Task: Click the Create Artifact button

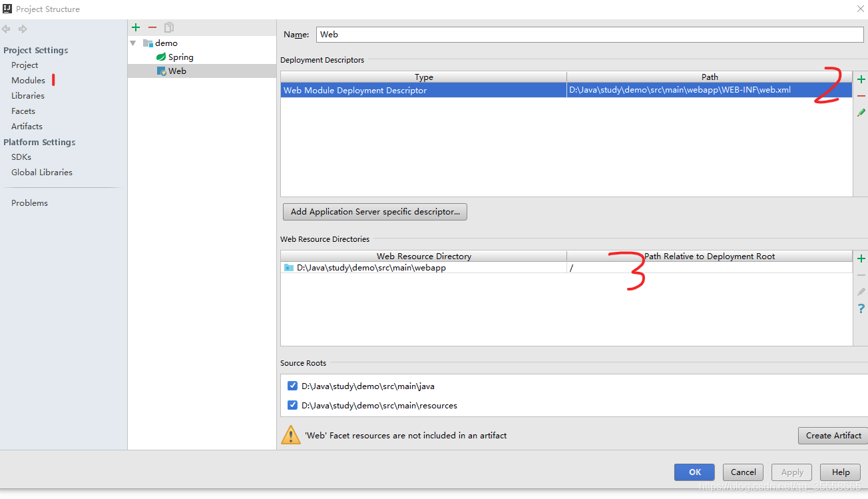Action: click(833, 435)
